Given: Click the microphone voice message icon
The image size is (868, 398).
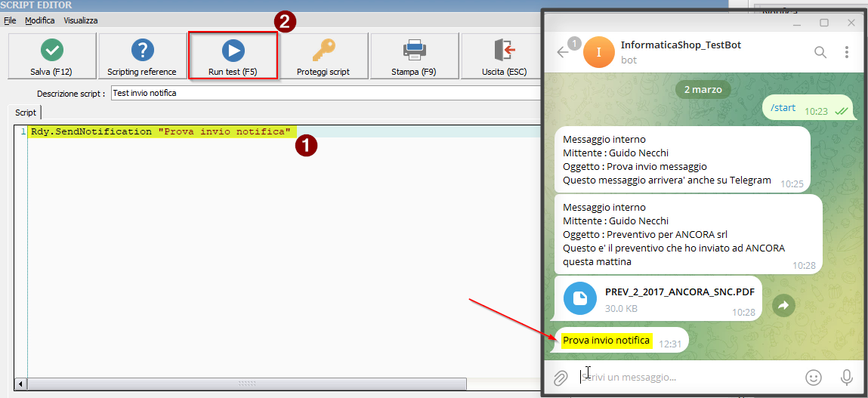Looking at the screenshot, I should pyautogui.click(x=847, y=377).
